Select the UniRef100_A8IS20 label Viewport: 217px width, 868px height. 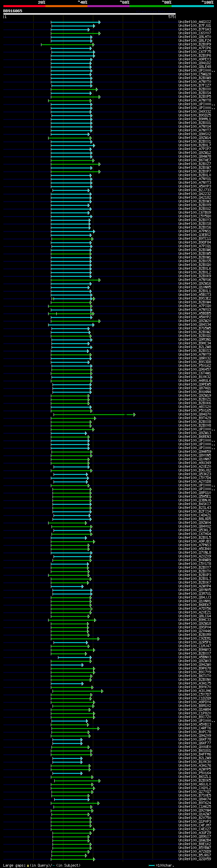[x=195, y=407]
